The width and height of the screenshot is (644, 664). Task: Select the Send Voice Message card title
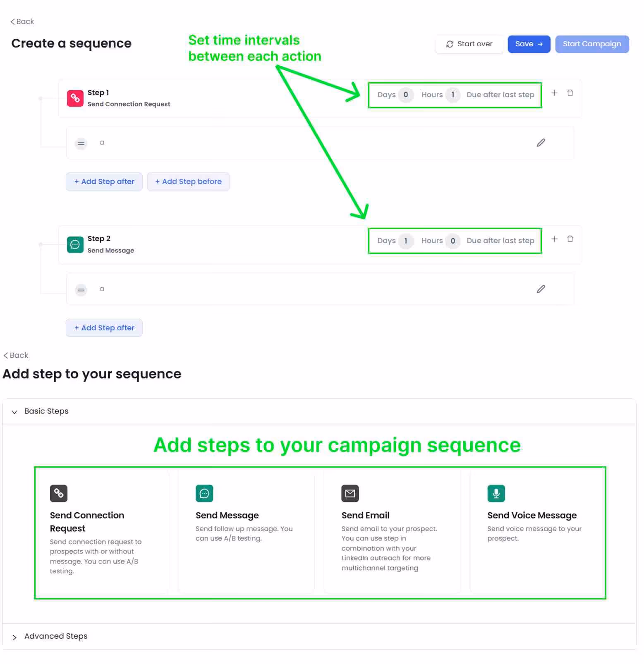point(532,515)
